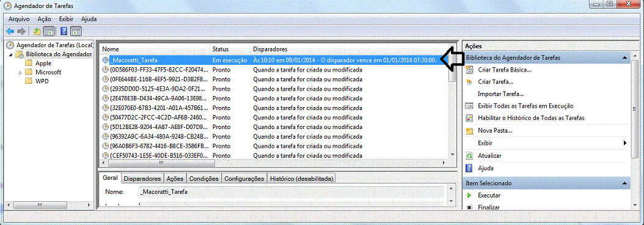Viewport: 644px width, 225px height.
Task: Toggle the Show/Hide Console Tree toolbar icon
Action: pyautogui.click(x=48, y=31)
